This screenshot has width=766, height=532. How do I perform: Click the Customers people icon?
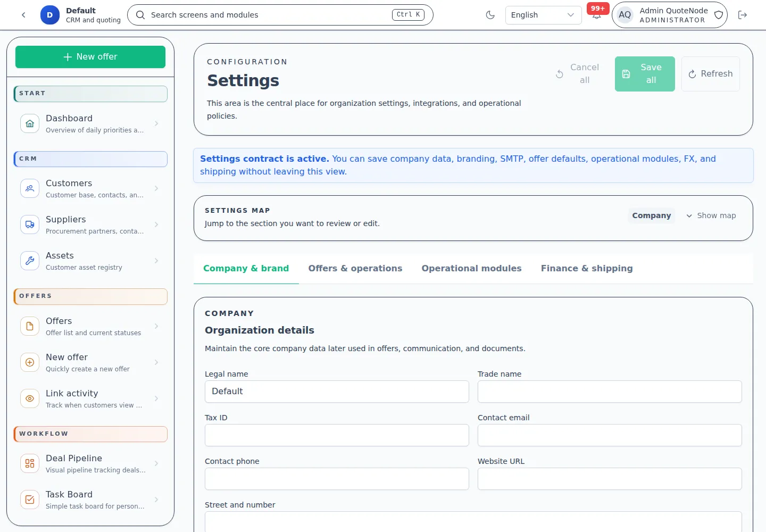coord(30,188)
